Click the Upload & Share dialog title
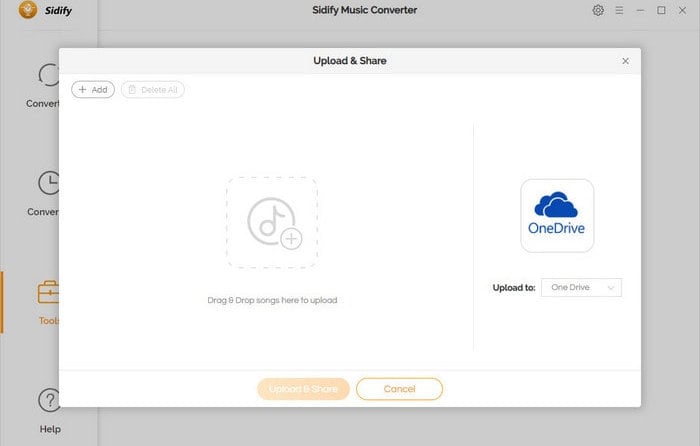700x446 pixels. [x=350, y=61]
